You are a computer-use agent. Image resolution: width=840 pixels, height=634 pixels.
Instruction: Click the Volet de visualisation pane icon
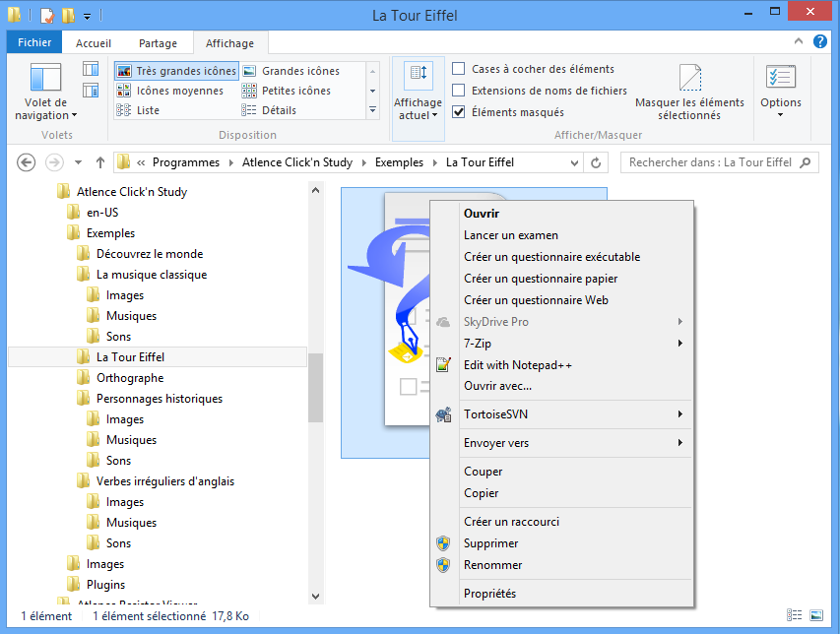[x=91, y=69]
